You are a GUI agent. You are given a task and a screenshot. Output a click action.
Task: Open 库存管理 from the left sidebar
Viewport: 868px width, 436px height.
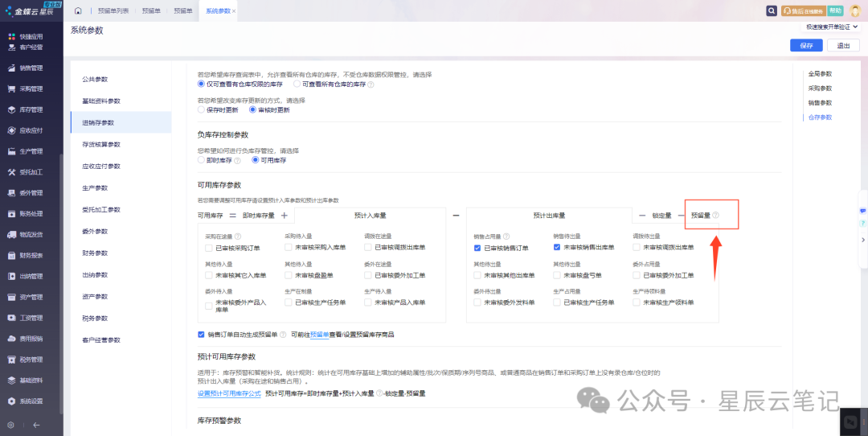[31, 109]
